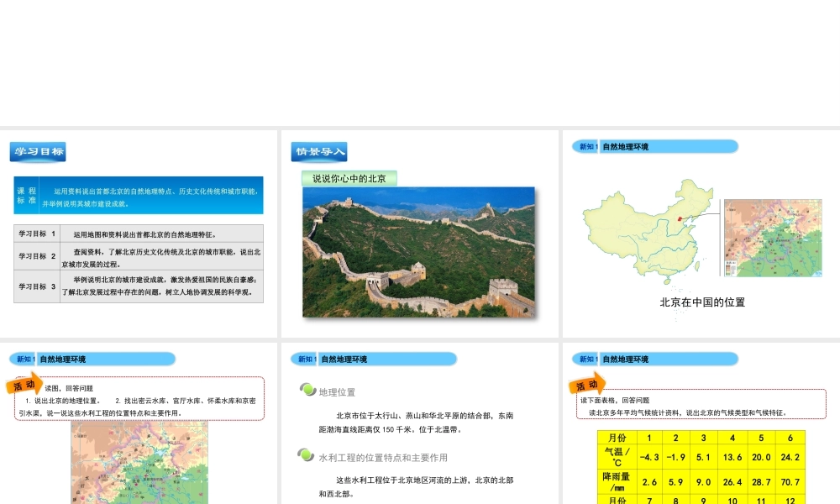Screen dimensions: 840x504
Task: Click the objective text starting 举例说明北京的城市建设成就
Action: pyautogui.click(x=160, y=286)
